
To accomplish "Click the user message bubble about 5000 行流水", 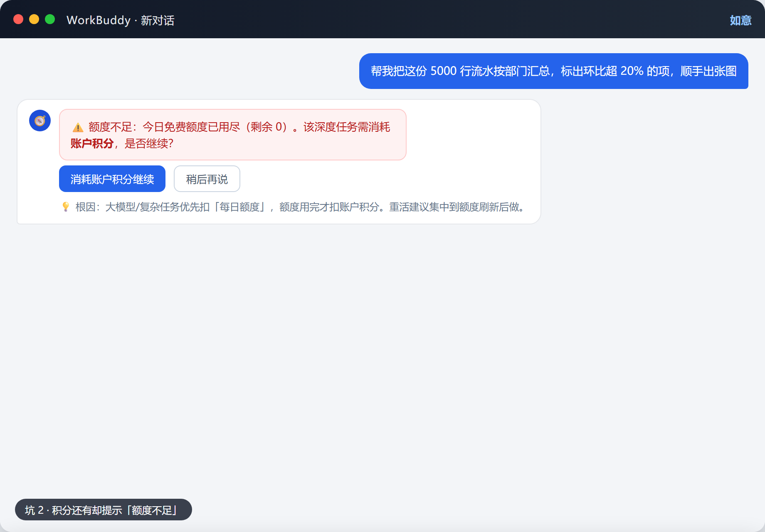I will [x=554, y=71].
